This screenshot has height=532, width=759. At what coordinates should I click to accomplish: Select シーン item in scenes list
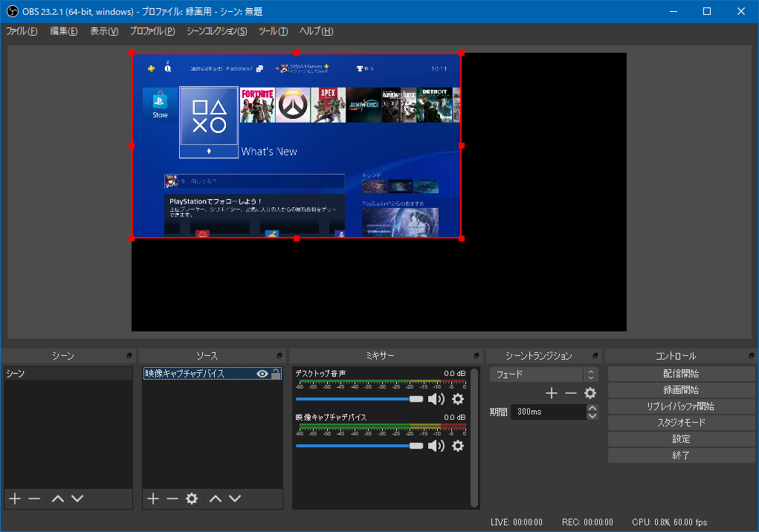68,374
